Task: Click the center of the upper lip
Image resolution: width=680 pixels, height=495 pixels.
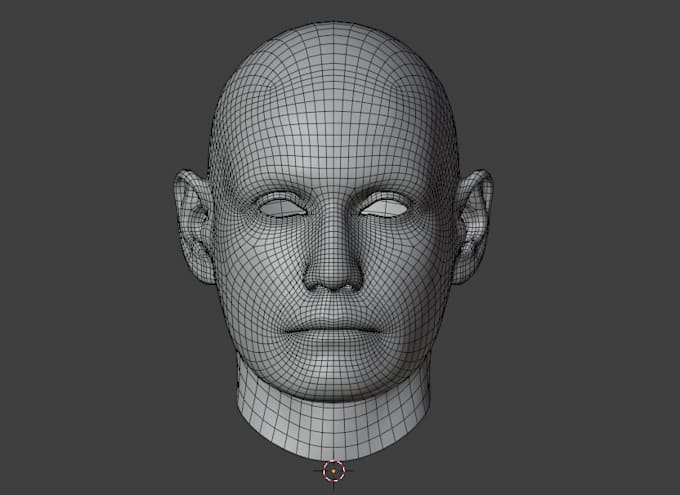Action: tap(333, 323)
